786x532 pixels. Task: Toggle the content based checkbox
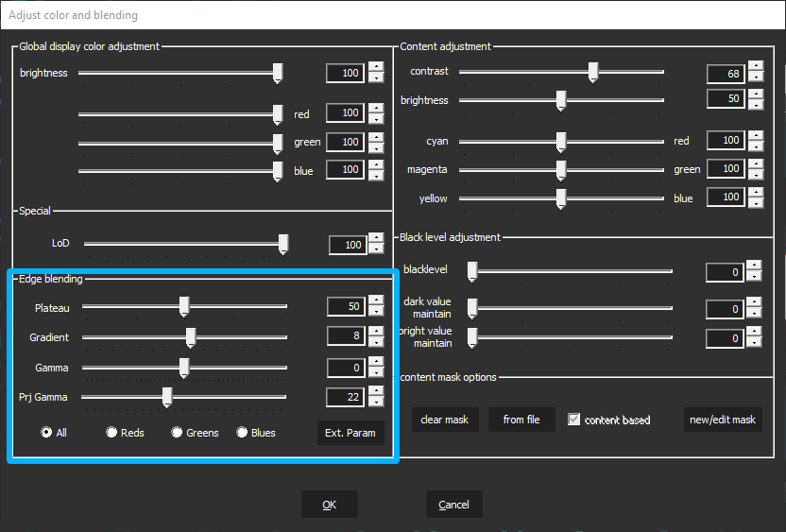(573, 420)
